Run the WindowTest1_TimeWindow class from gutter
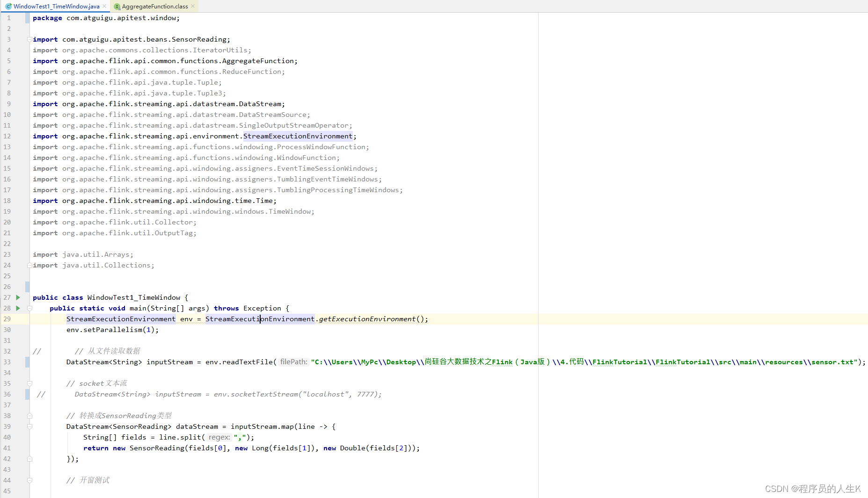The height and width of the screenshot is (498, 868). tap(18, 297)
